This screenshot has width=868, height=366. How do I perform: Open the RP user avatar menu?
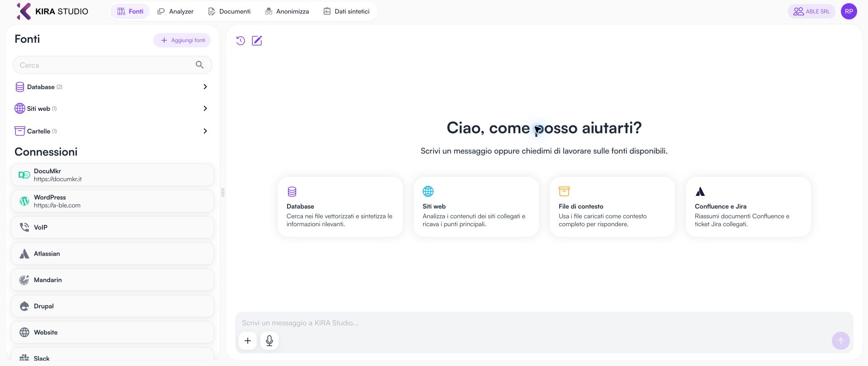pos(849,11)
